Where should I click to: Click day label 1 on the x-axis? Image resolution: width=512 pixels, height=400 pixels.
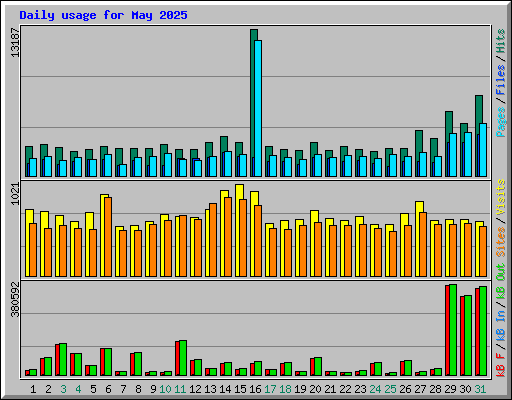pyautogui.click(x=33, y=389)
